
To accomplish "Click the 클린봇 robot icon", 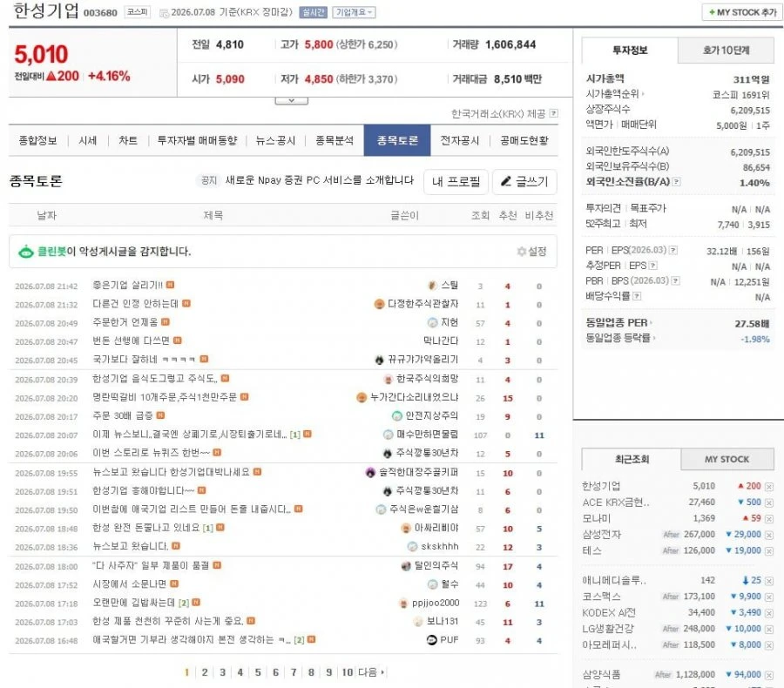I will [26, 252].
